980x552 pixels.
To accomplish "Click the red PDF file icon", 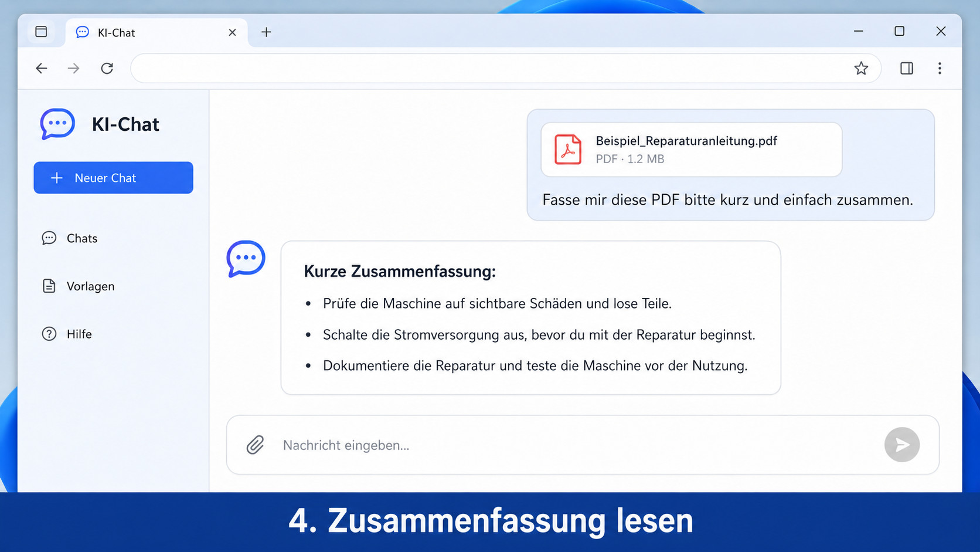I will click(x=568, y=149).
